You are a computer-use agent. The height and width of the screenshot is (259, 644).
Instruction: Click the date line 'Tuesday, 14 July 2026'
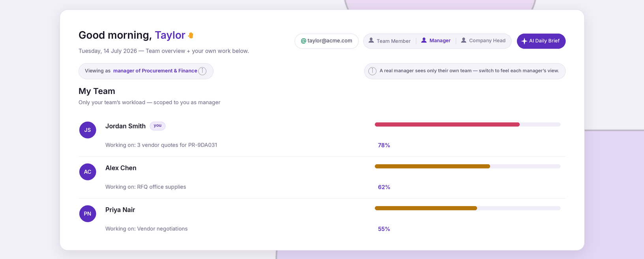(x=108, y=51)
